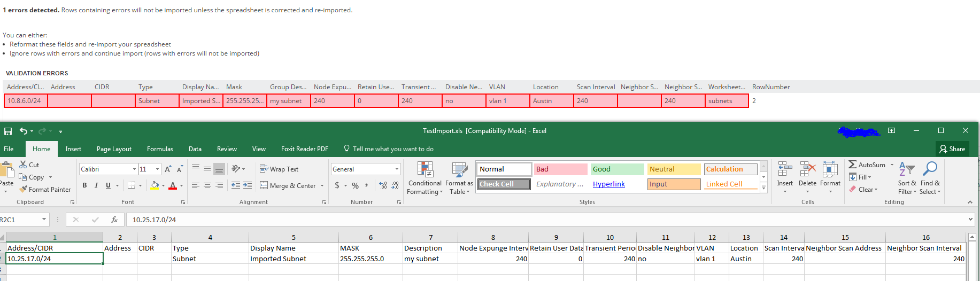980x281 pixels.
Task: Select the Check Cell style
Action: tap(504, 184)
